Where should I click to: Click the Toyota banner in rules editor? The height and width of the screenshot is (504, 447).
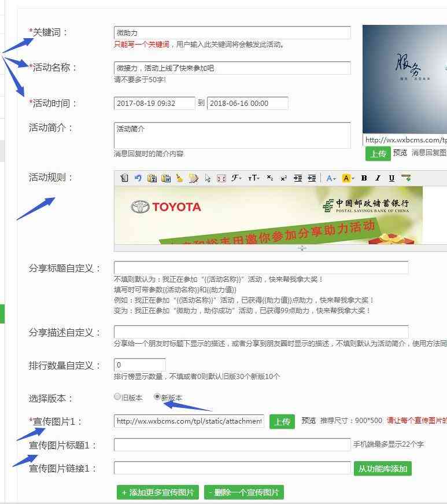(x=268, y=215)
